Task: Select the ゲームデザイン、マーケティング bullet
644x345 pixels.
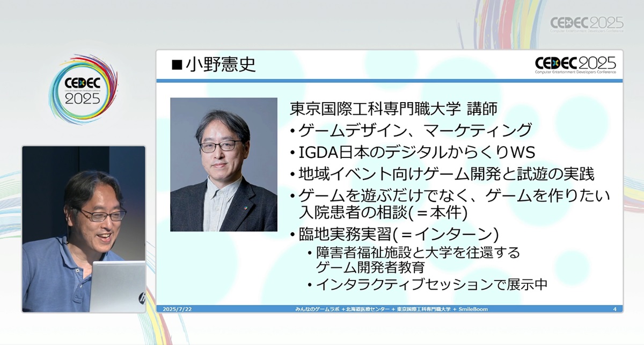Action: [411, 130]
